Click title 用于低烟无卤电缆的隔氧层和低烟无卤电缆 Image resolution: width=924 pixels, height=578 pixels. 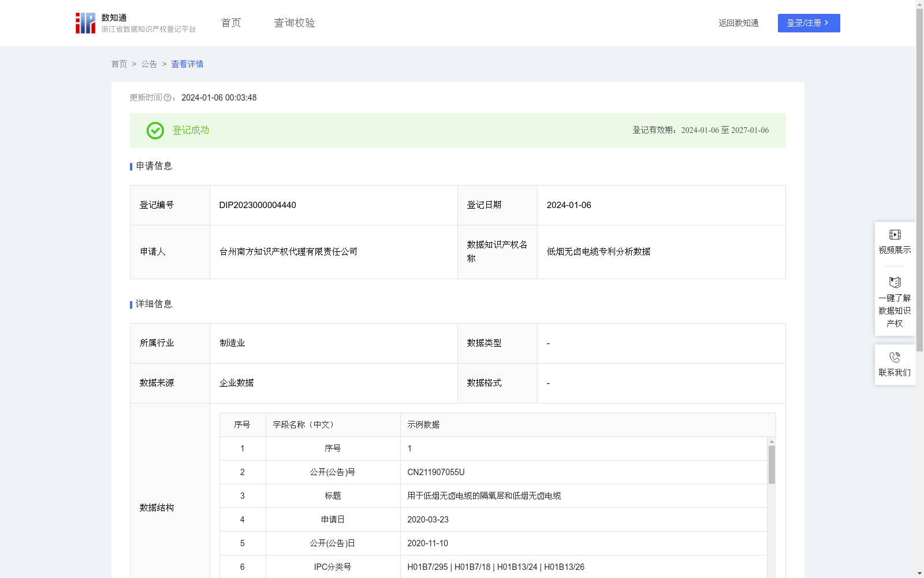484,496
